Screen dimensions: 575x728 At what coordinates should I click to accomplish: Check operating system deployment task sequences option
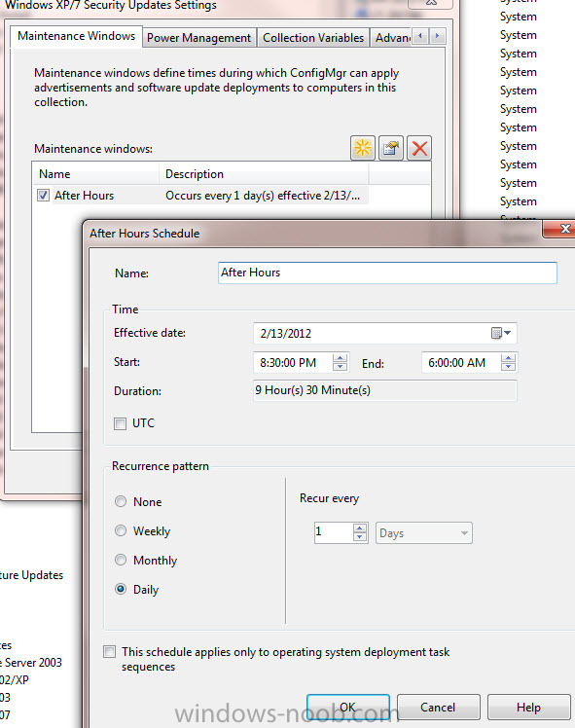pyautogui.click(x=110, y=652)
